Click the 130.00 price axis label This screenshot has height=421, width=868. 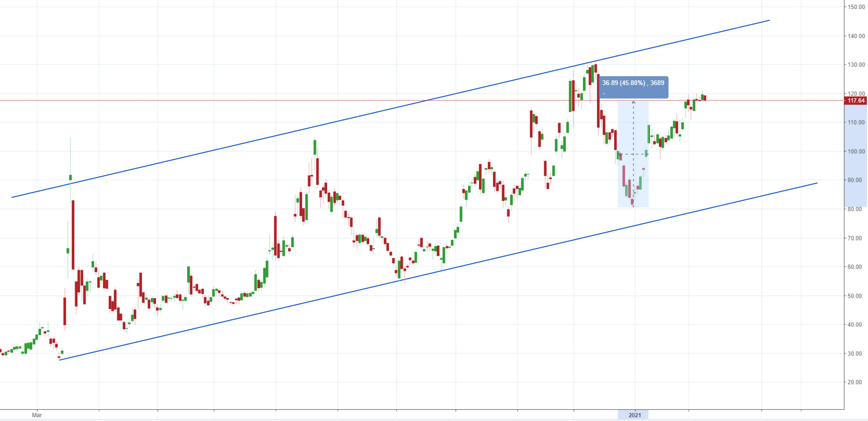[857, 65]
